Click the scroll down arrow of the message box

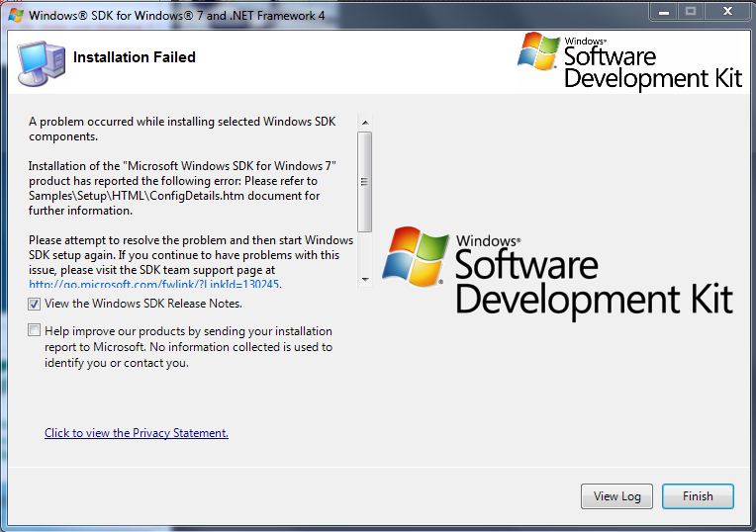click(x=365, y=280)
